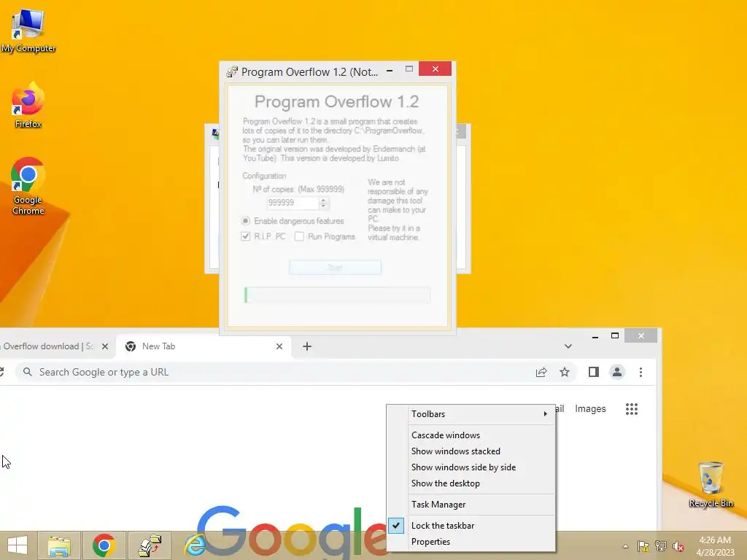The height and width of the screenshot is (560, 747).
Task: Click the muted volume tray icon
Action: tap(678, 545)
